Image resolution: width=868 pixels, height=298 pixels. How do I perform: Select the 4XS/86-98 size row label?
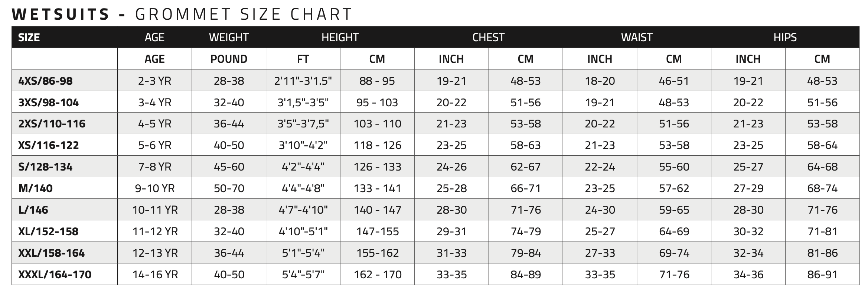point(45,81)
